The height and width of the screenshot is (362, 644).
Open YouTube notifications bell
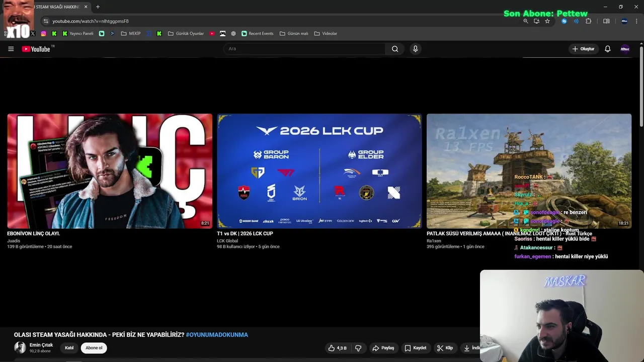608,49
